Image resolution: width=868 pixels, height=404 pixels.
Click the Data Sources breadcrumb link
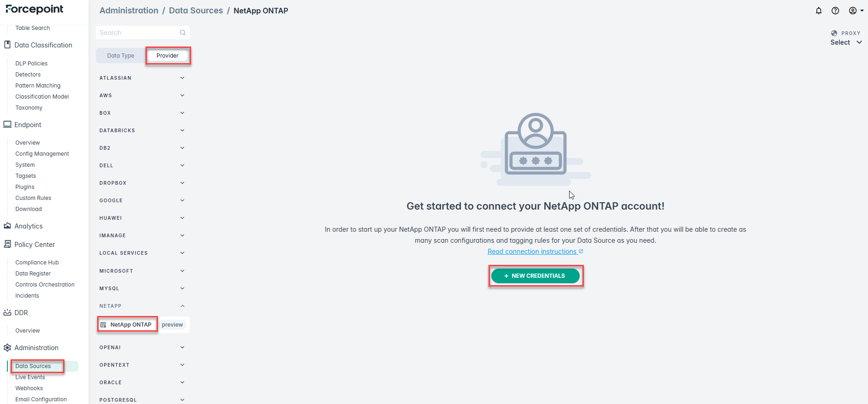[x=196, y=11]
